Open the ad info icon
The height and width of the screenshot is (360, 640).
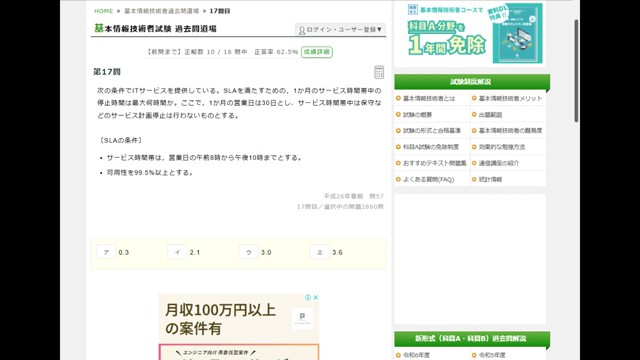(x=308, y=298)
